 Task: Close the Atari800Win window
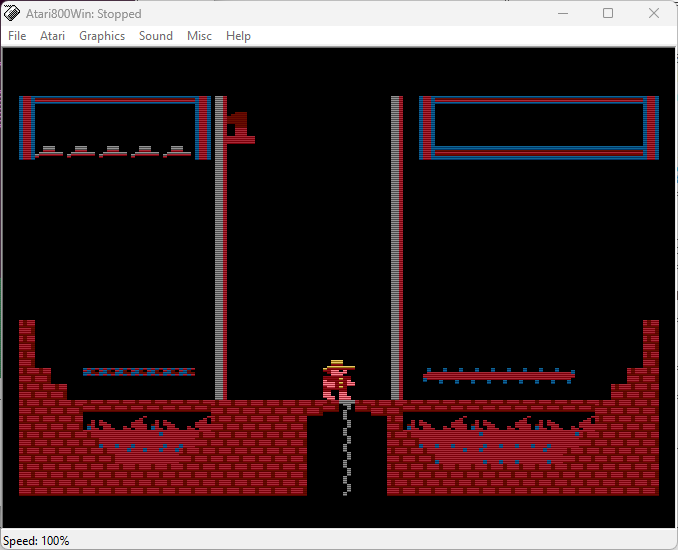tap(654, 13)
